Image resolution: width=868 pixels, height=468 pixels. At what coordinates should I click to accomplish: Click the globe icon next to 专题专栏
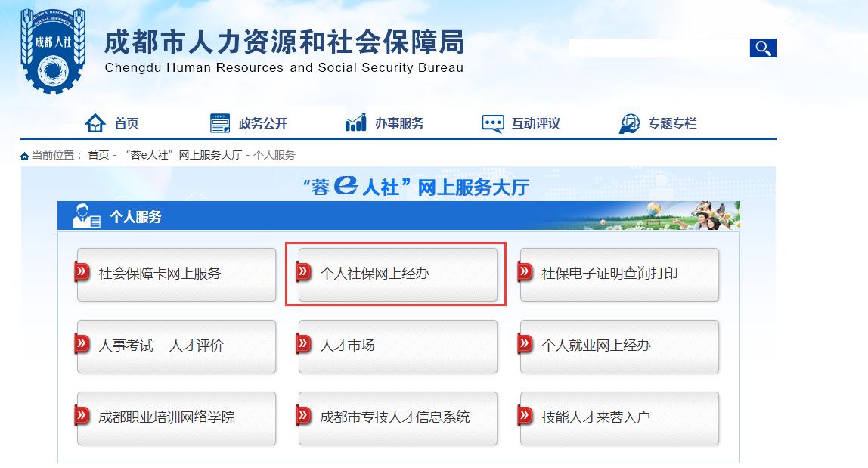click(x=630, y=122)
